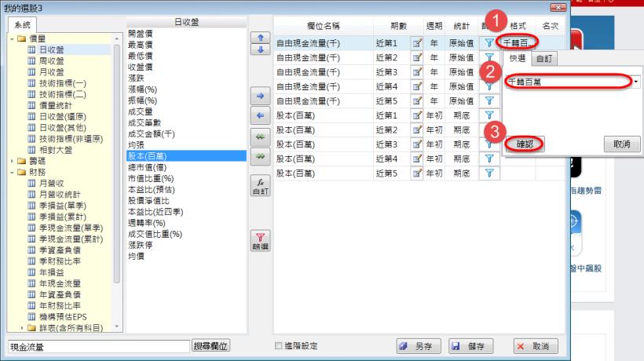Select 本益比(近四季) in the field list
This screenshot has height=361, width=644.
click(156, 212)
